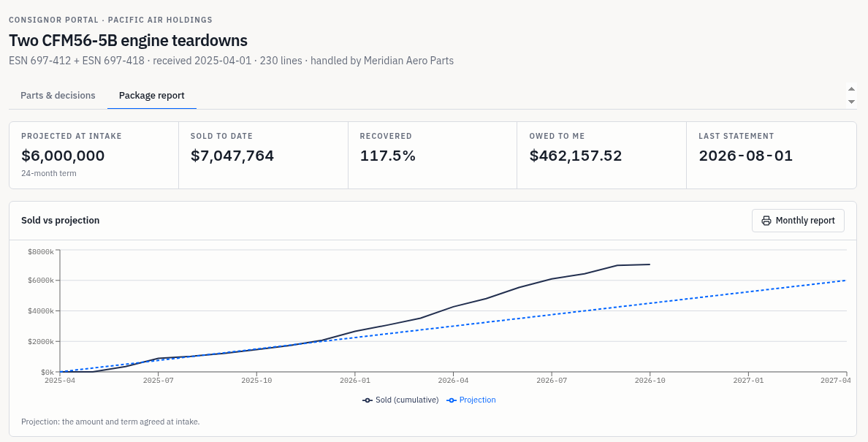The image size is (868, 442).
Task: Click the RECOVERED card label
Action: [x=386, y=136]
